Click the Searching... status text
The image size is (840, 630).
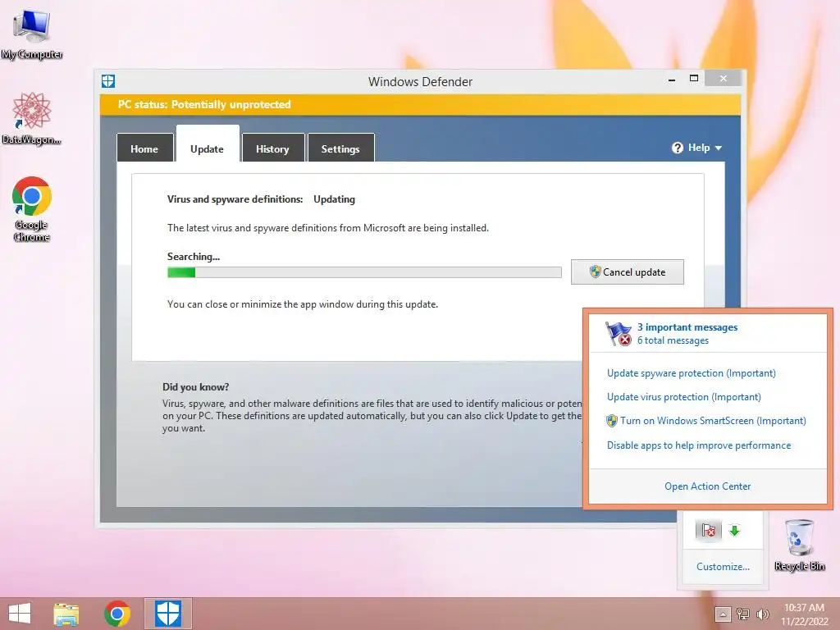coord(194,257)
